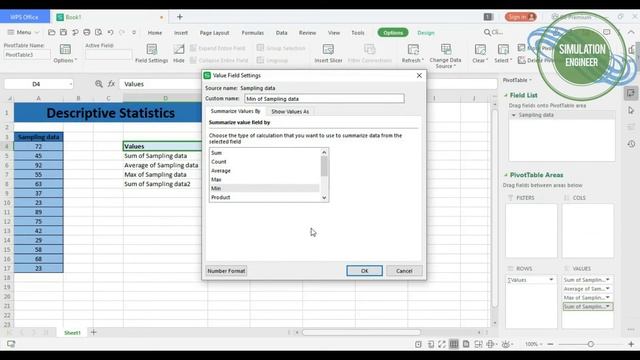Screen dimensions: 640x360
Task: Click the calculation list scrollbar down arrow
Action: tap(324, 198)
